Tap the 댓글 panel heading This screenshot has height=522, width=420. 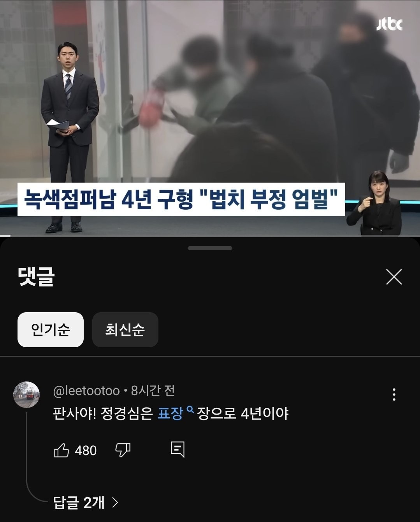click(36, 277)
